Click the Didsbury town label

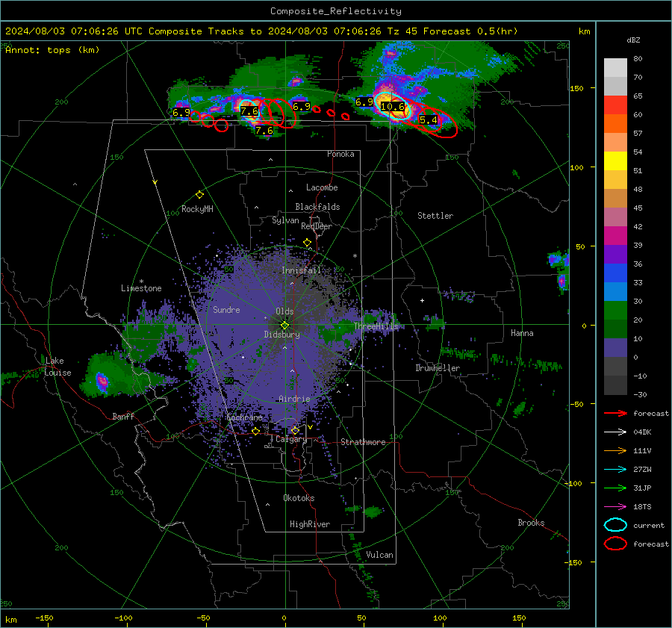(x=281, y=335)
